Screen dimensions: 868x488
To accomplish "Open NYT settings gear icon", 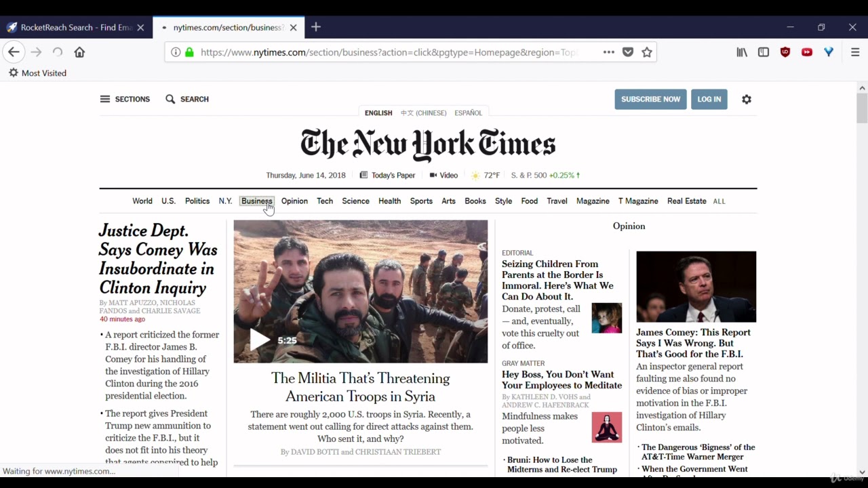I will tap(747, 99).
